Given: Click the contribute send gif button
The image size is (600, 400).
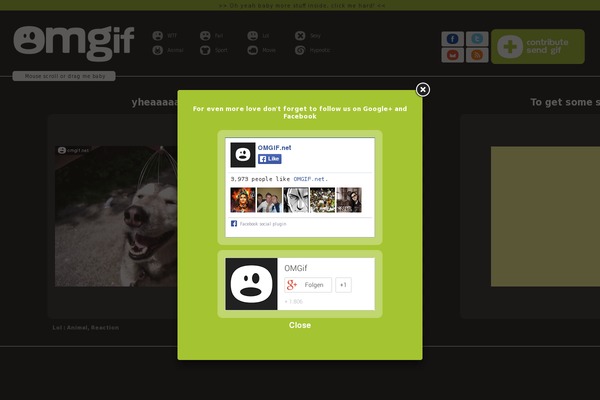Looking at the screenshot, I should pyautogui.click(x=538, y=46).
